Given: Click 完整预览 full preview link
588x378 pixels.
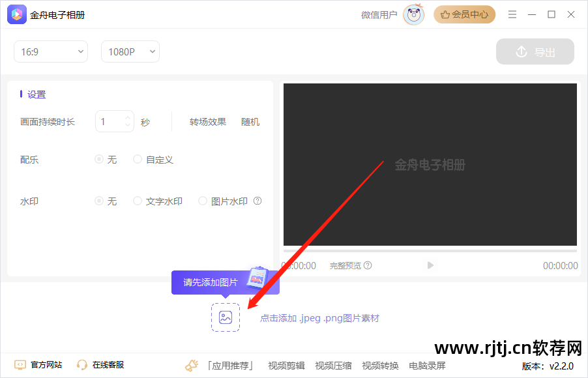Looking at the screenshot, I should [345, 265].
